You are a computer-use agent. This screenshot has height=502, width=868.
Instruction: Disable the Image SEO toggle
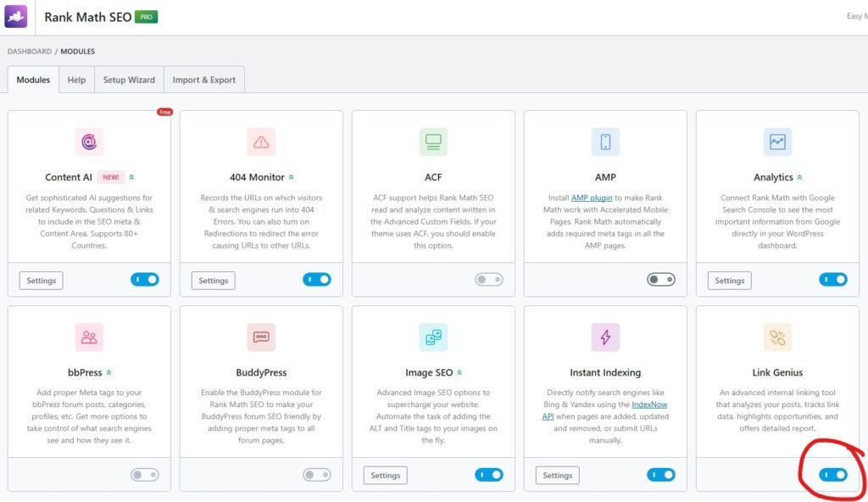489,475
